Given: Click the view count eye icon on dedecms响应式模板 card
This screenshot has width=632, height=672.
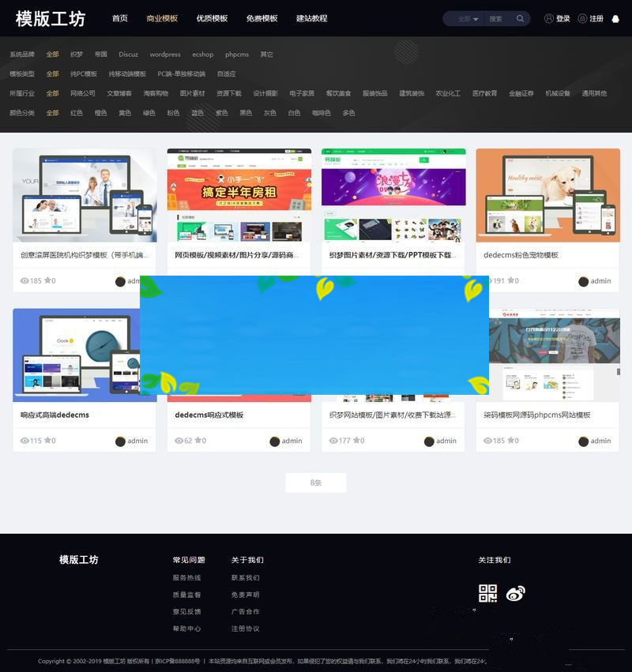Looking at the screenshot, I should pos(179,441).
